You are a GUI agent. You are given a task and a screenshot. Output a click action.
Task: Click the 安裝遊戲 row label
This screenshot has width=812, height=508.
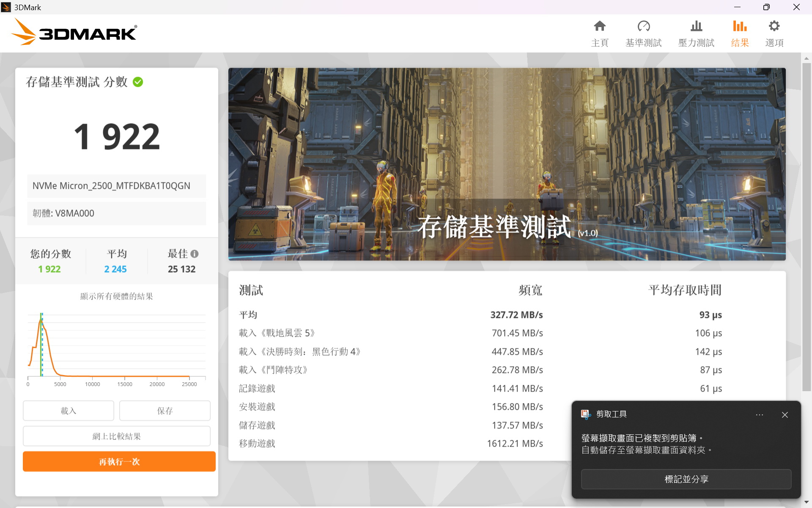pyautogui.click(x=257, y=407)
